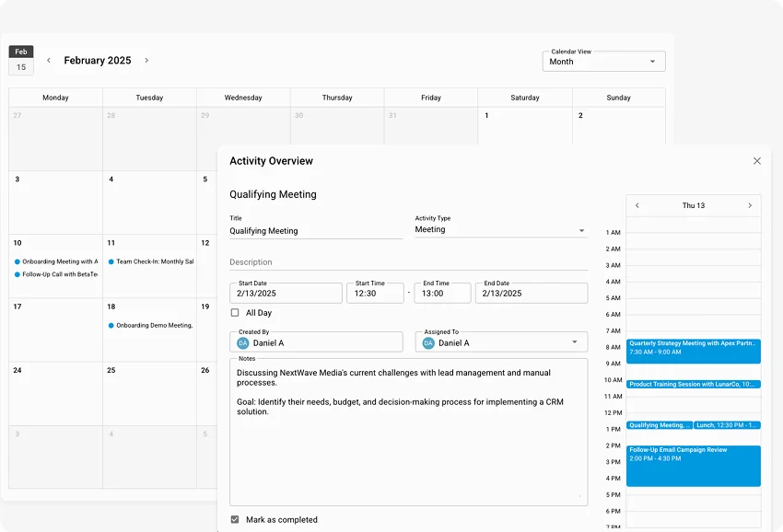Open Onboarding Demo Meeting event on 18th
The image size is (783, 532).
[x=154, y=325]
